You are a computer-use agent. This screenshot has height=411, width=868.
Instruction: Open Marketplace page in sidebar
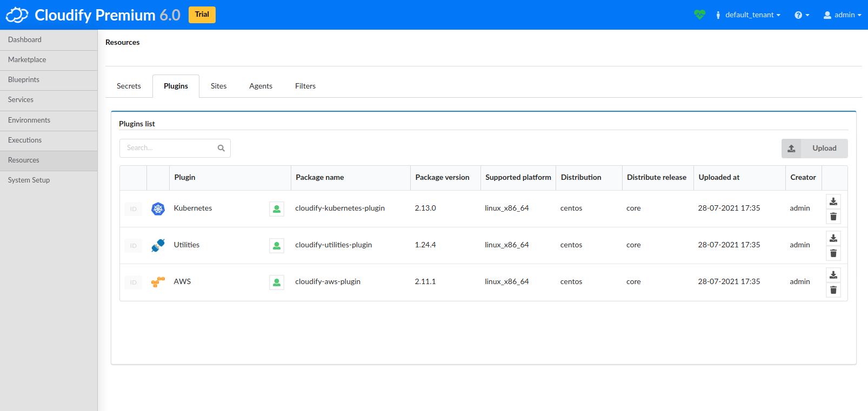click(x=49, y=60)
